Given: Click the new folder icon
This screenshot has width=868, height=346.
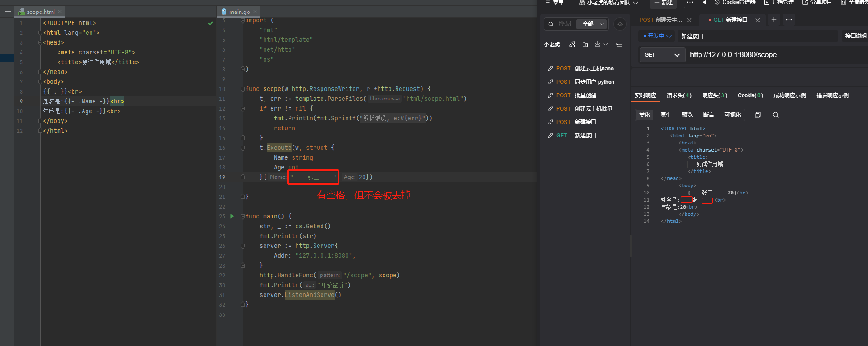Looking at the screenshot, I should click(585, 44).
